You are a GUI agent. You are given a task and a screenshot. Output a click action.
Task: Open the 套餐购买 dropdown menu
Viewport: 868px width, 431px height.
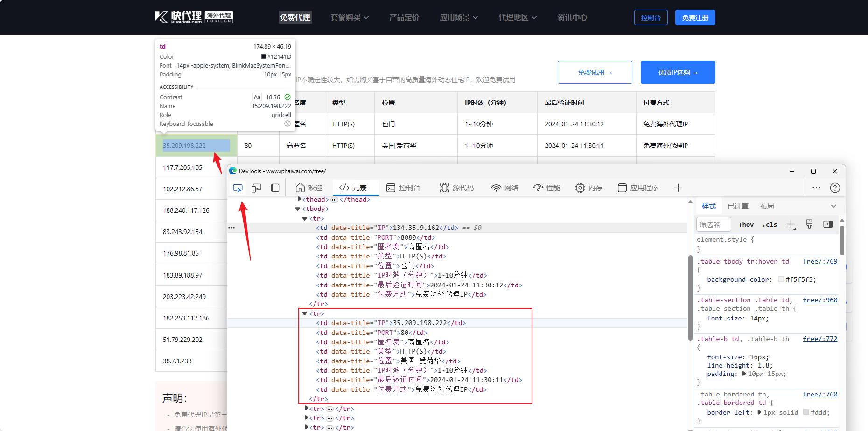point(350,17)
